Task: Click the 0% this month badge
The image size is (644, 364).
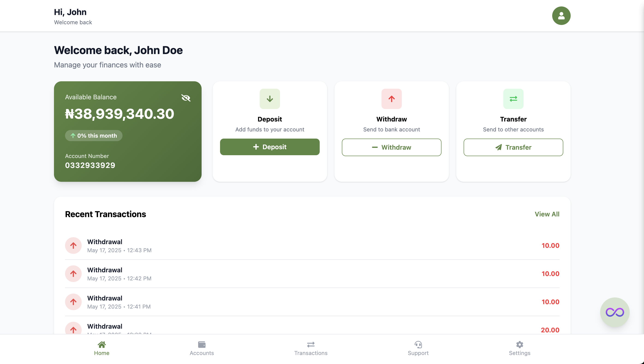Action: pos(93,135)
